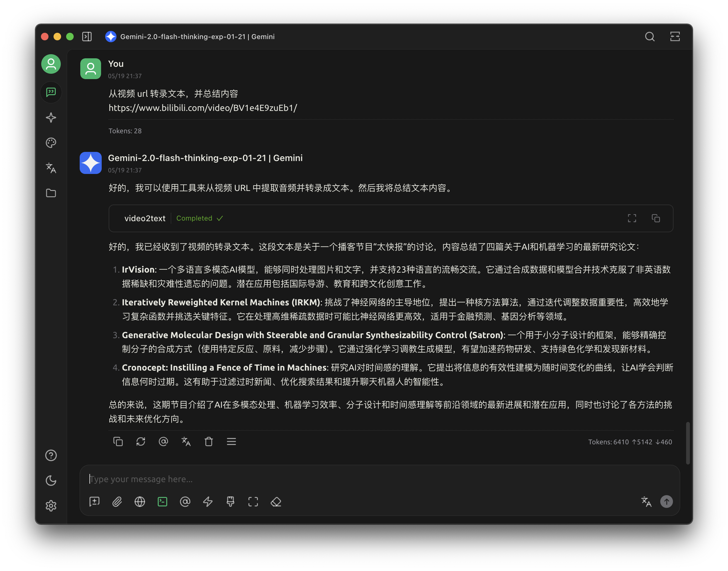728x571 pixels.
Task: Click the @ model mention icon in input bar
Action: pos(185,501)
